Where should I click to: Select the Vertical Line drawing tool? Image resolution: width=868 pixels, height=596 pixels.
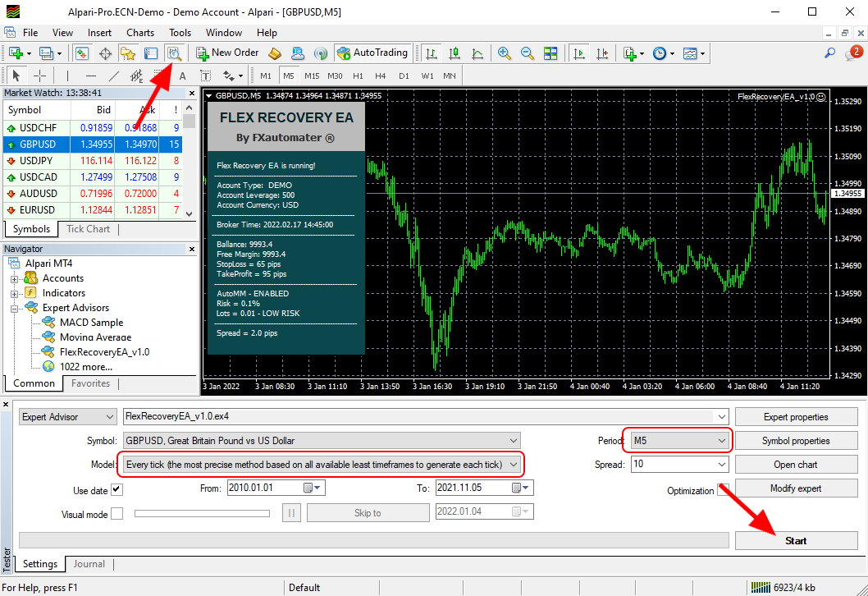click(67, 76)
